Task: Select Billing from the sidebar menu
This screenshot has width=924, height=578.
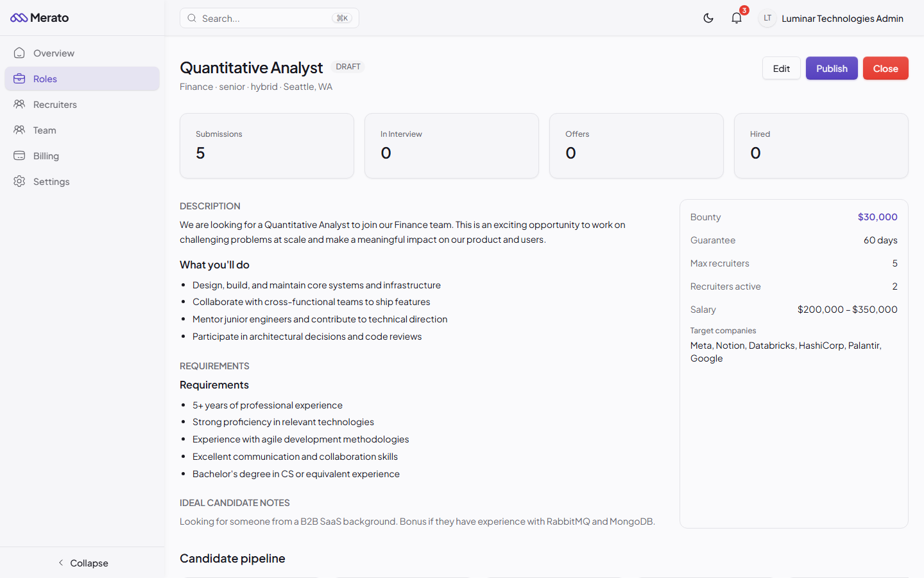Action: click(x=46, y=155)
